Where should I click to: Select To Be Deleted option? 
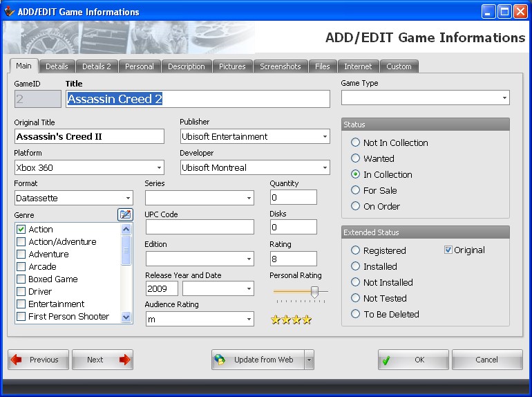[355, 314]
